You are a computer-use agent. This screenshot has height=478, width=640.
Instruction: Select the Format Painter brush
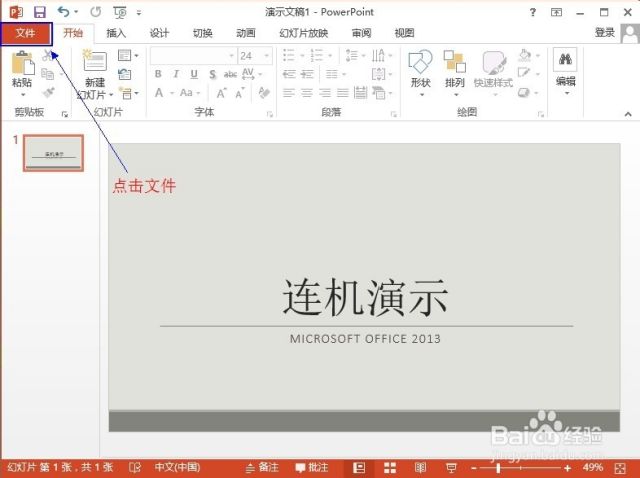(x=49, y=93)
